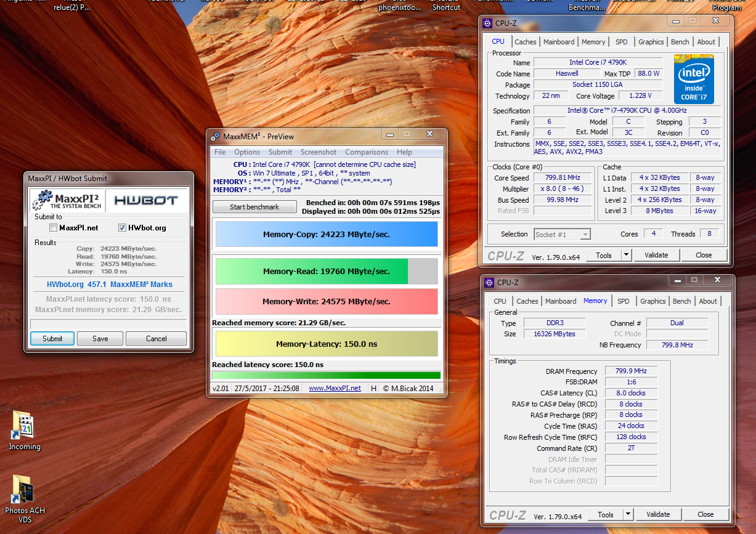The image size is (756, 534).
Task: Click Validate button in upper CPU-Z
Action: pyautogui.click(x=656, y=255)
